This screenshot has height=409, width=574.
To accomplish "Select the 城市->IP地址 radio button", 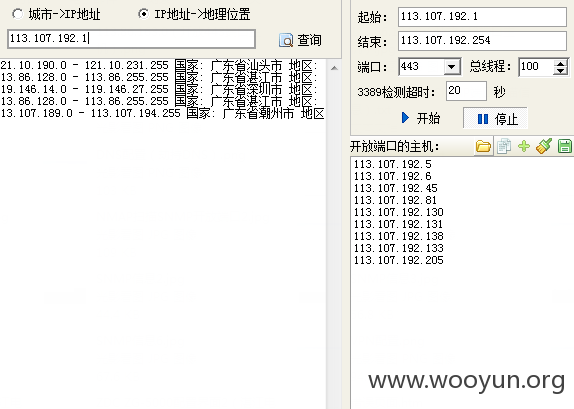I will [x=18, y=14].
